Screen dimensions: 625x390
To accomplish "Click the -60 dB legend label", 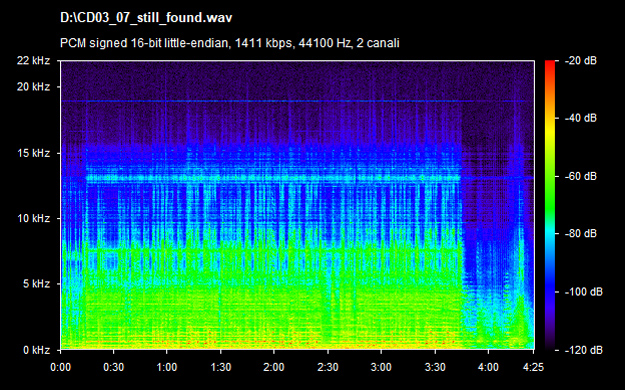I will (x=581, y=176).
